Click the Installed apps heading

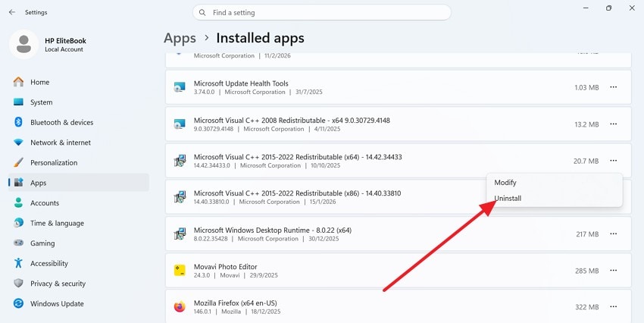260,38
